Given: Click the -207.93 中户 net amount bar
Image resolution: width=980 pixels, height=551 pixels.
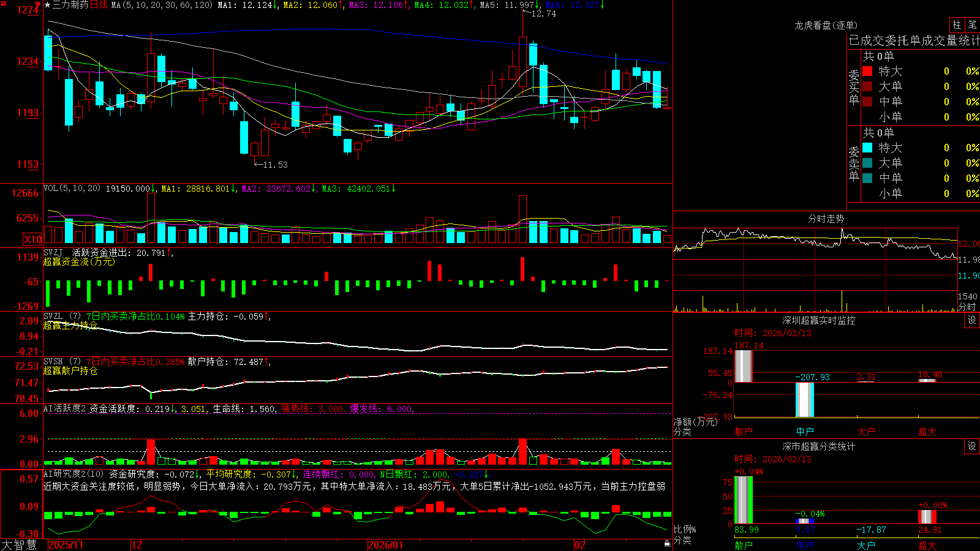Looking at the screenshot, I should 805,400.
